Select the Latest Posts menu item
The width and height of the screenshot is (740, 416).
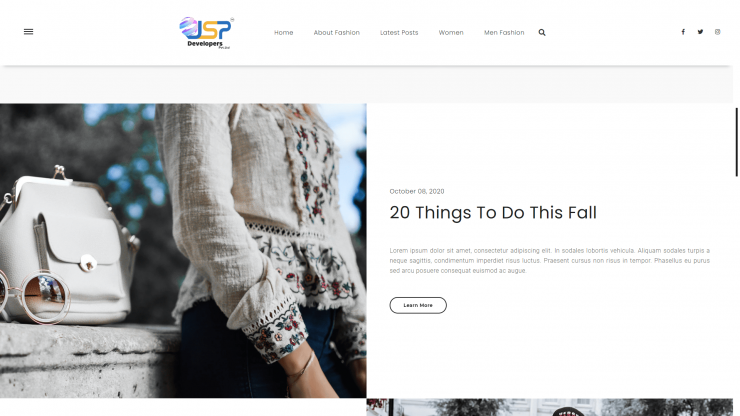[399, 33]
